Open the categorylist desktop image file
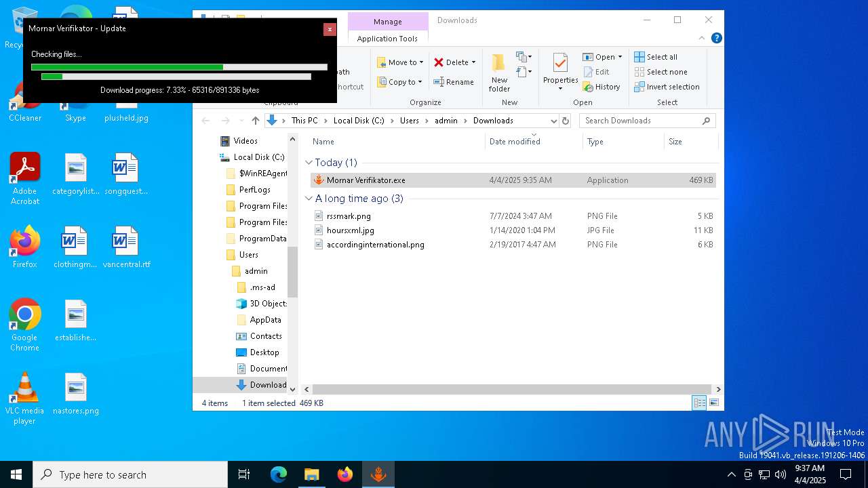The width and height of the screenshot is (868, 488). point(76,174)
